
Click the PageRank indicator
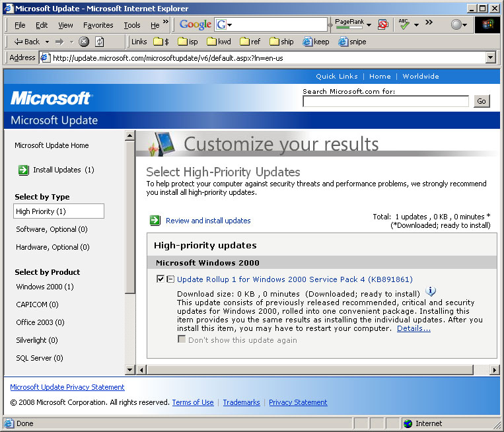(x=349, y=24)
